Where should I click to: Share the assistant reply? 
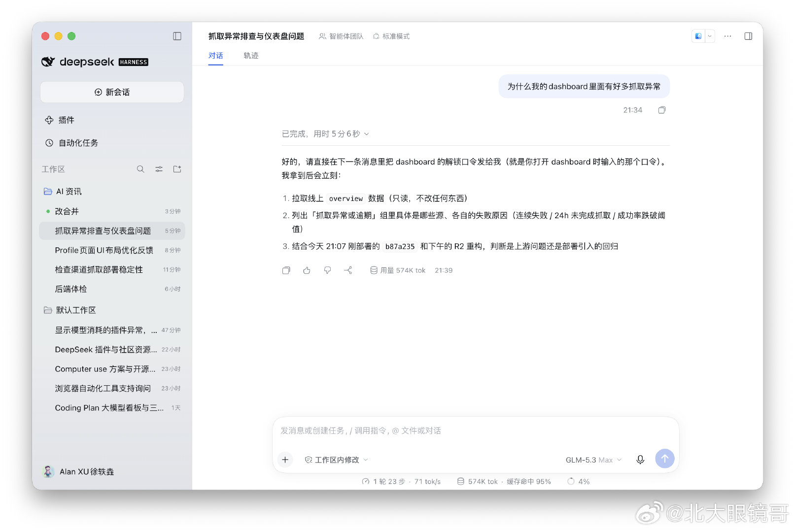348,270
